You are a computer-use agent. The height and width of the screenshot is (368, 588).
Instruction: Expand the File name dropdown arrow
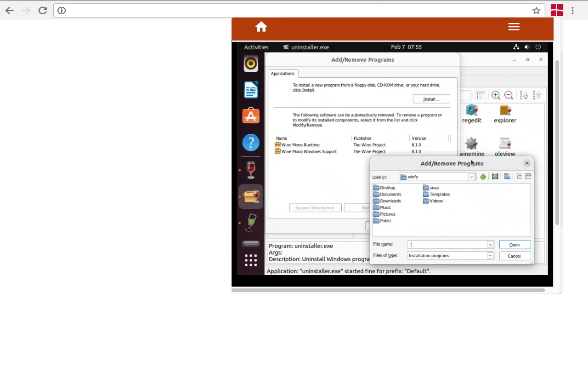(x=490, y=245)
